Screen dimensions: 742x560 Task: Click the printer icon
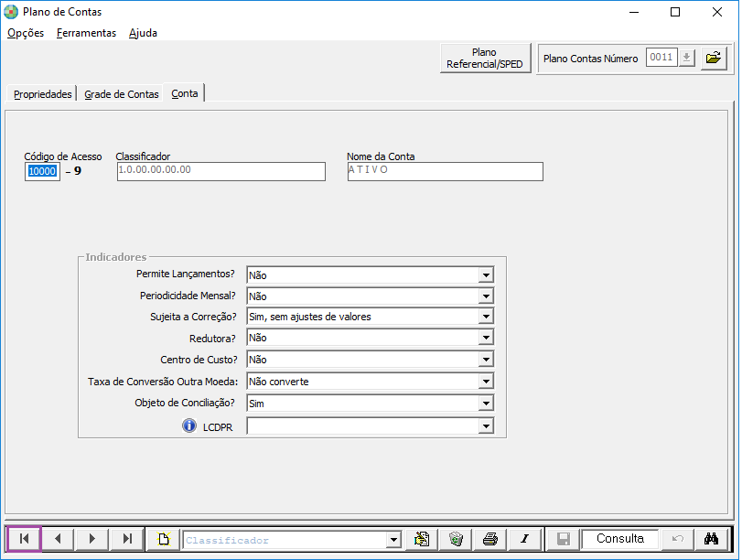click(x=489, y=539)
